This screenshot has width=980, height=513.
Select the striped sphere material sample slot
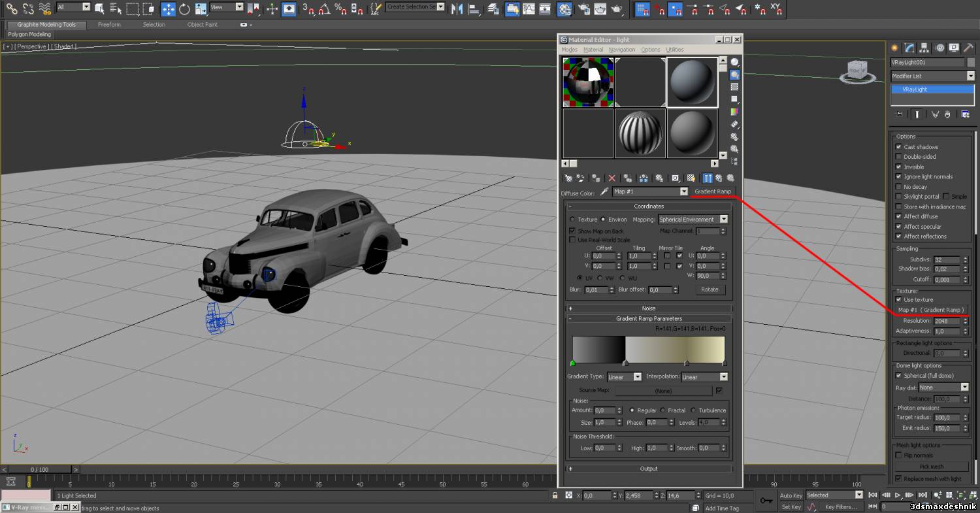[640, 133]
